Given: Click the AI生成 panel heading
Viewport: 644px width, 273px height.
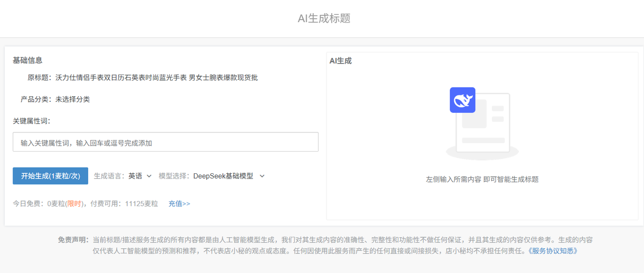Looking at the screenshot, I should click(341, 60).
